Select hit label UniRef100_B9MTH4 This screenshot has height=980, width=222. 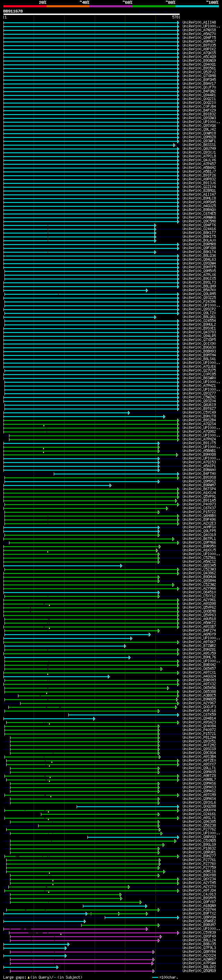click(199, 355)
